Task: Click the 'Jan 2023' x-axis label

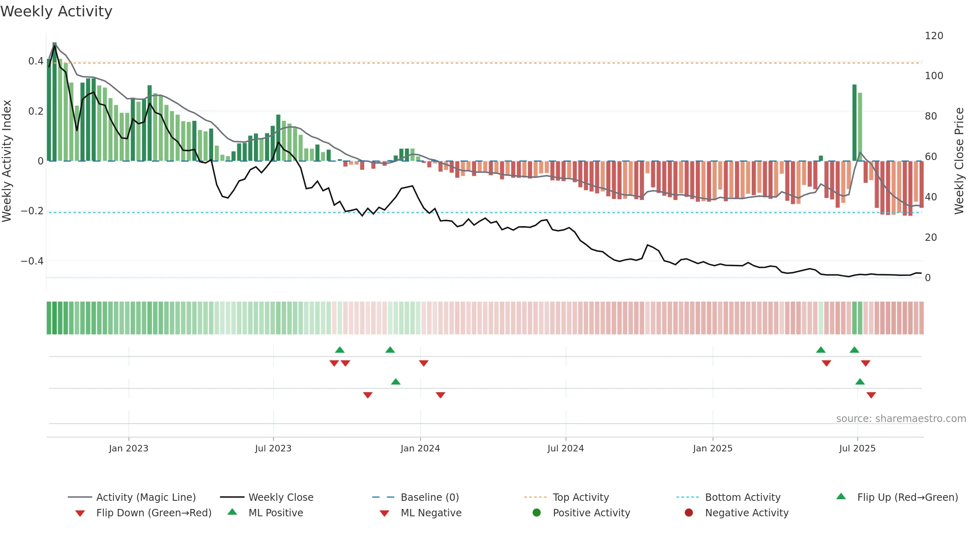Action: click(129, 448)
